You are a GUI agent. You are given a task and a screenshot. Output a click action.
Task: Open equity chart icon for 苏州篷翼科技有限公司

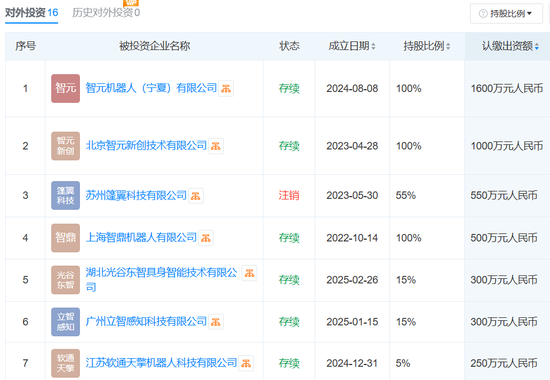click(196, 196)
